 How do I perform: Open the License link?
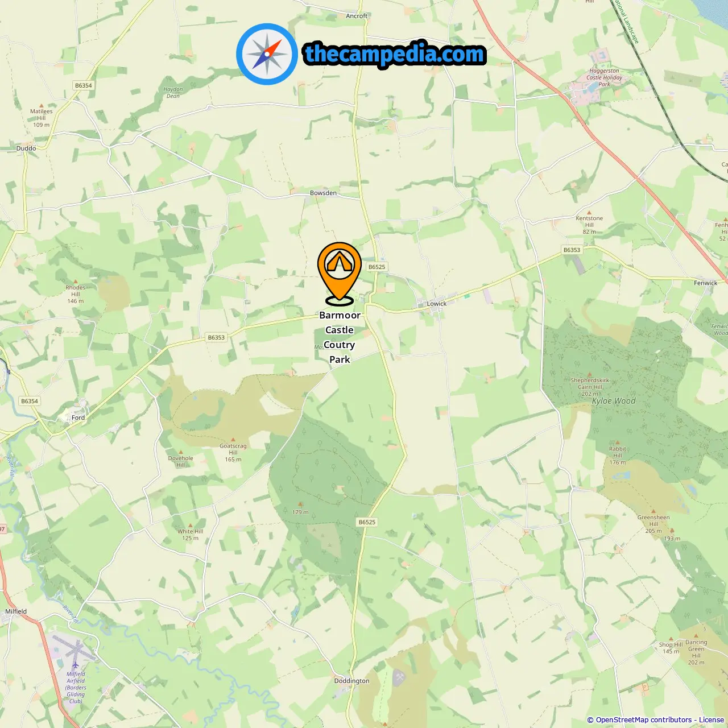[x=712, y=720]
